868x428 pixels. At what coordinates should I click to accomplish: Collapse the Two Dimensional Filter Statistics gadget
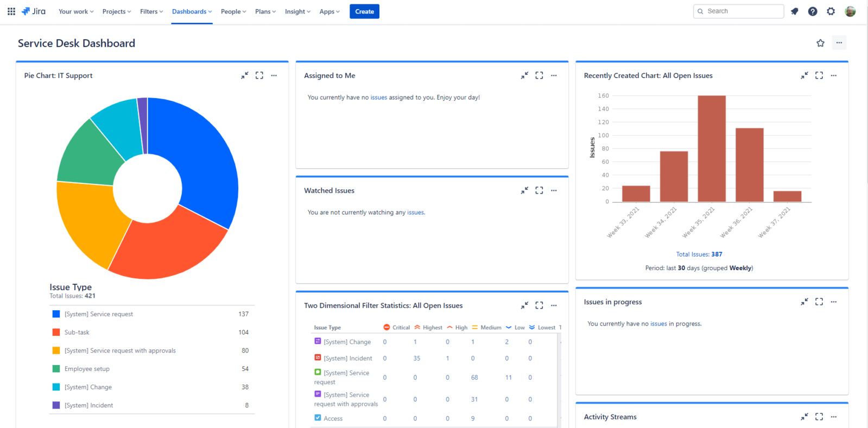(x=524, y=305)
